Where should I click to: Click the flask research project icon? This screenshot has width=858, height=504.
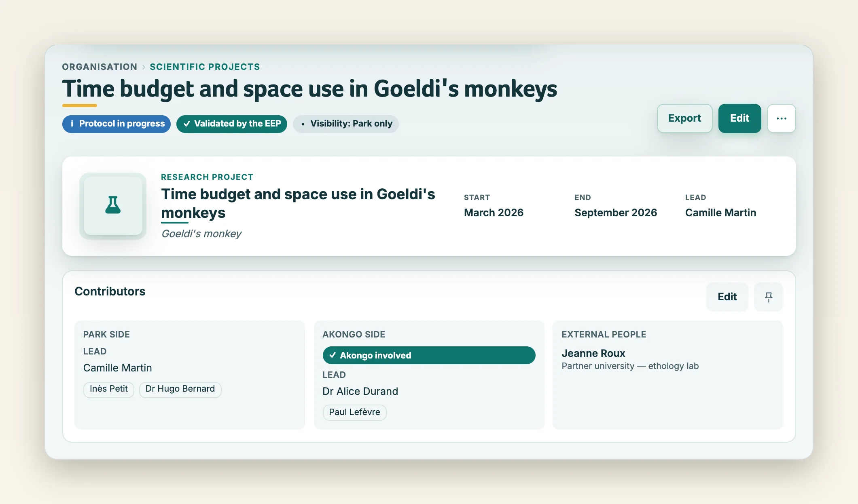pyautogui.click(x=113, y=205)
